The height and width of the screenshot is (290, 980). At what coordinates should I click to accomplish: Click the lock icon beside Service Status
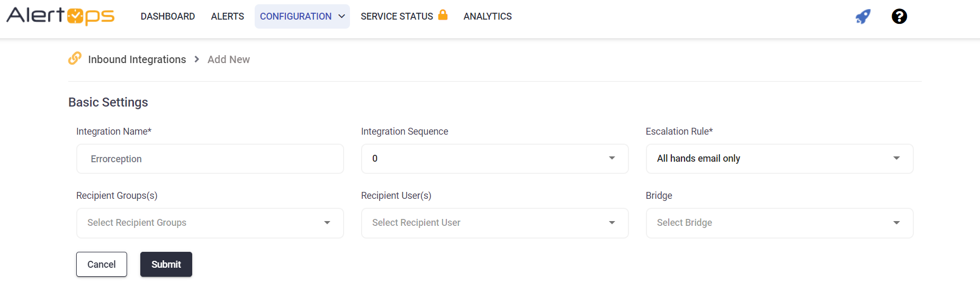tap(443, 15)
